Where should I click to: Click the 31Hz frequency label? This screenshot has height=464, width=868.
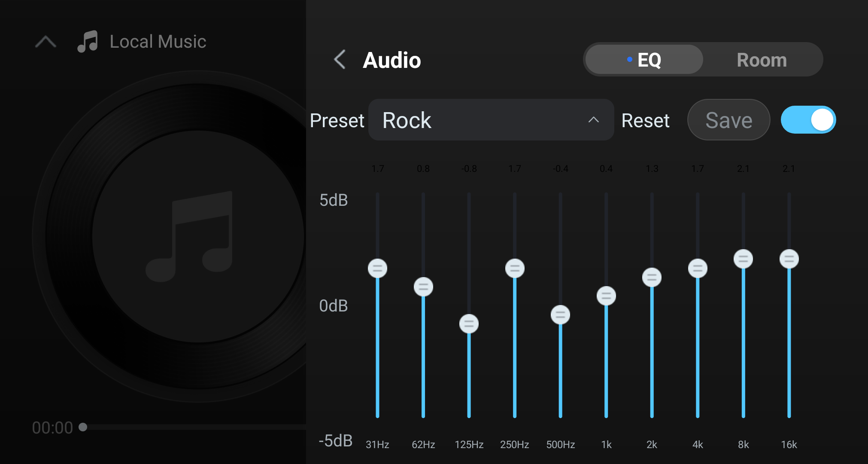377,445
